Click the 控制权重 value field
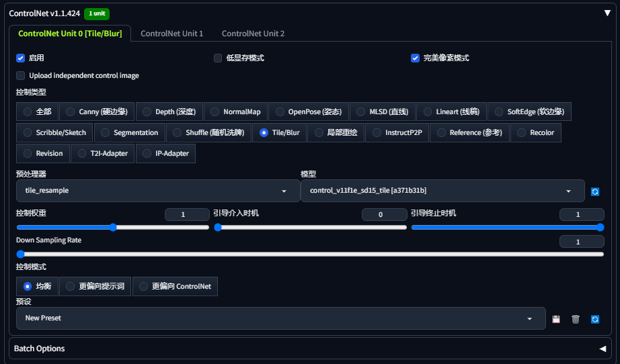 [187, 214]
